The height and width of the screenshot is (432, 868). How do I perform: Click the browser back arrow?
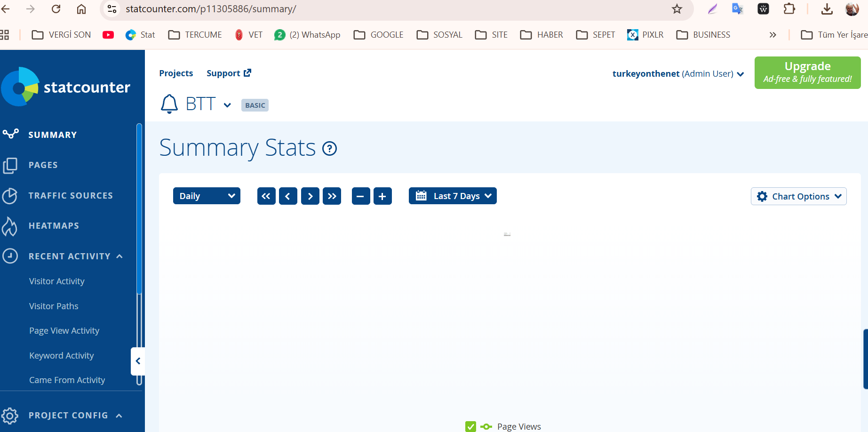click(x=6, y=9)
